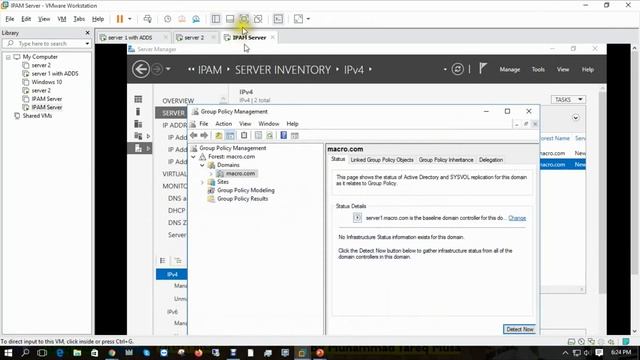Switch to the Delegation tab

pos(491,160)
